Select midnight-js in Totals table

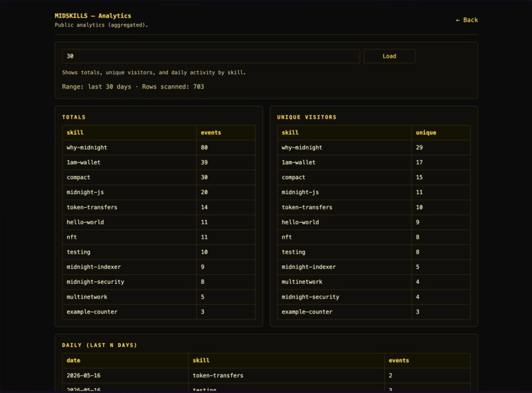(x=85, y=193)
